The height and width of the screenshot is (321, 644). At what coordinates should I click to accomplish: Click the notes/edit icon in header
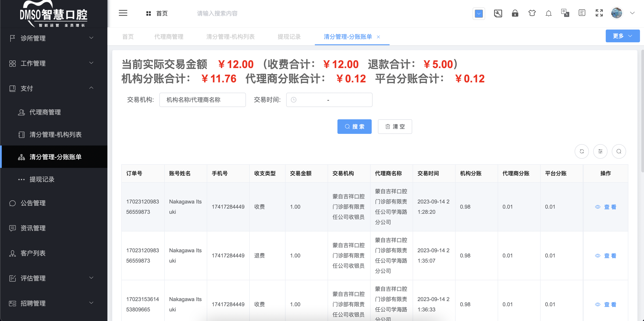(498, 13)
